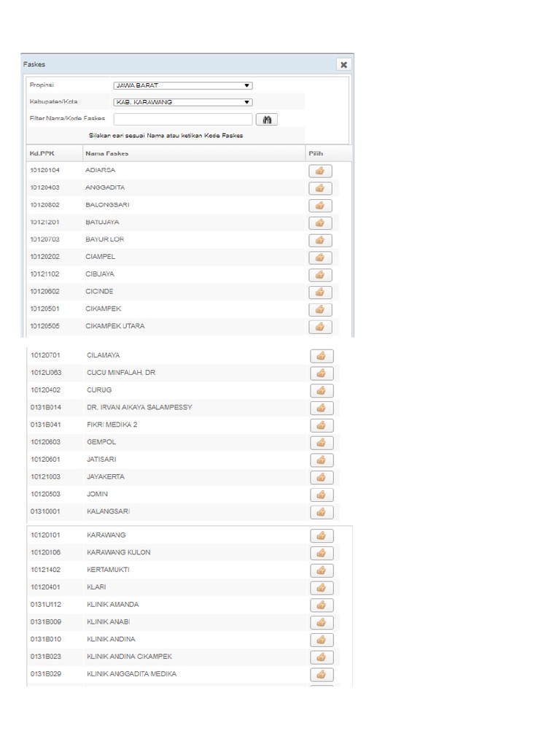Click the thumbs-up next to CICINDE
This screenshot has height=747, width=560.
[x=320, y=292]
